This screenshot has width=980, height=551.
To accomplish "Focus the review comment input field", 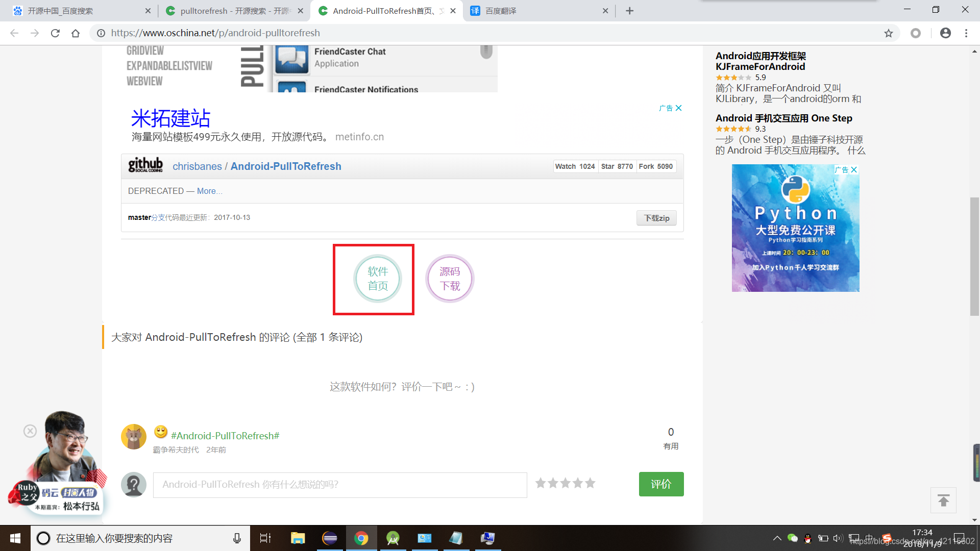I will pos(340,485).
